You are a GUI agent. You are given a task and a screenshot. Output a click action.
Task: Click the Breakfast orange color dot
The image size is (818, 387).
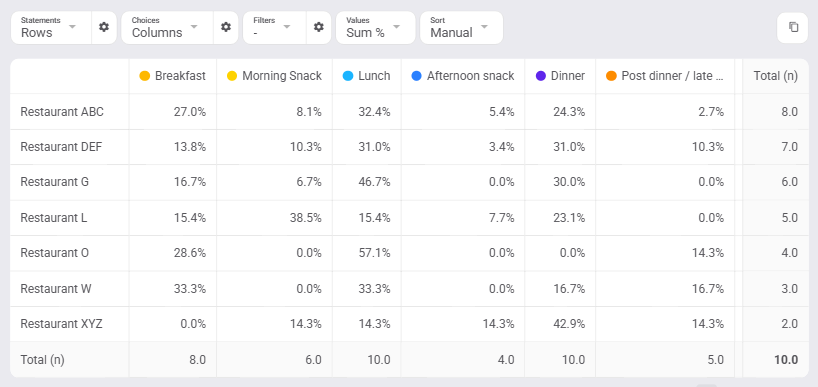(x=145, y=76)
